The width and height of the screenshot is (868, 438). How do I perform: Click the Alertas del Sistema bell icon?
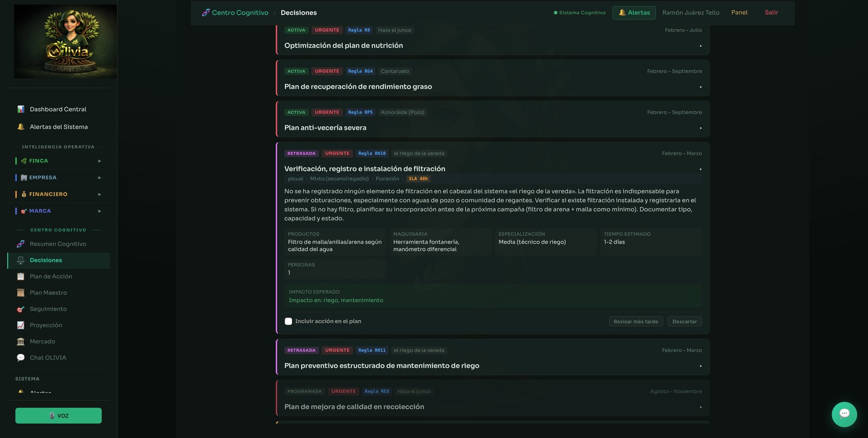(x=21, y=127)
